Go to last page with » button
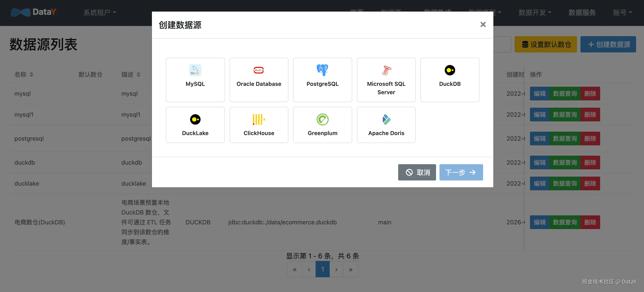 pyautogui.click(x=350, y=269)
